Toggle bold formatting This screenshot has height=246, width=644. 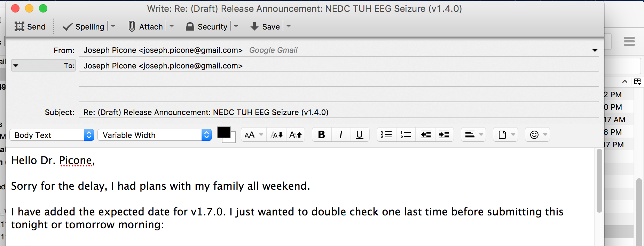coord(322,135)
